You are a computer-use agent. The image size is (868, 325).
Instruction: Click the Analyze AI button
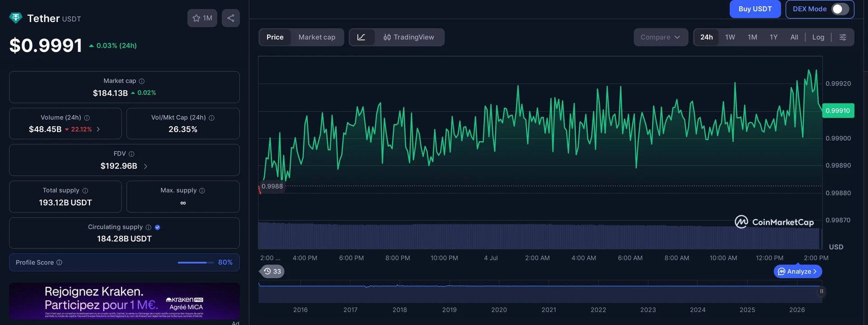pos(798,271)
